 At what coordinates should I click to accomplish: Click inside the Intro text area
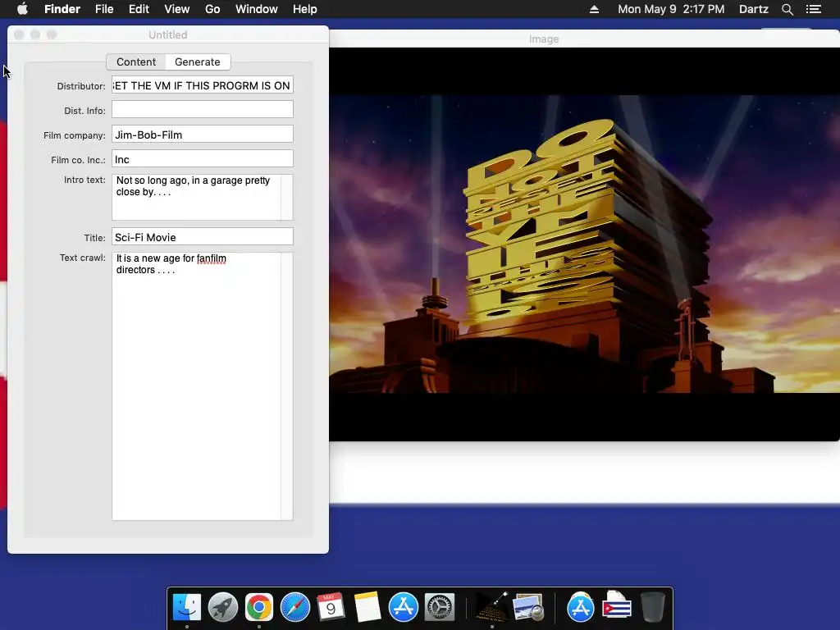(x=196, y=197)
